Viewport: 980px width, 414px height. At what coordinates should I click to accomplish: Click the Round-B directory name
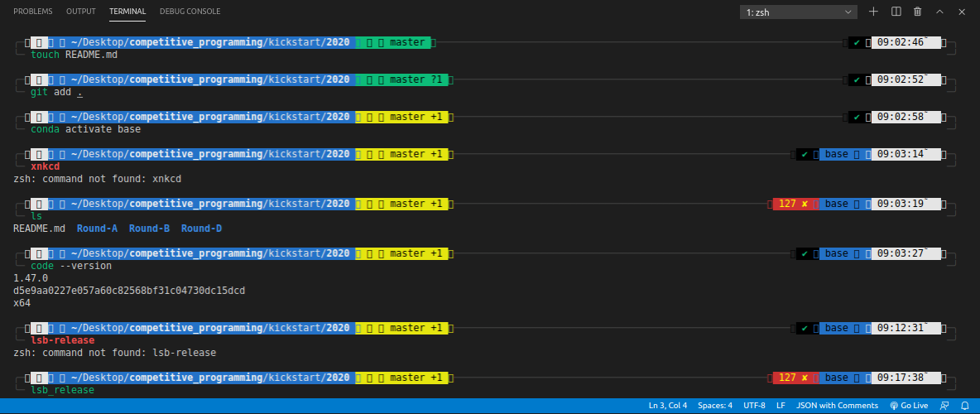(x=149, y=229)
